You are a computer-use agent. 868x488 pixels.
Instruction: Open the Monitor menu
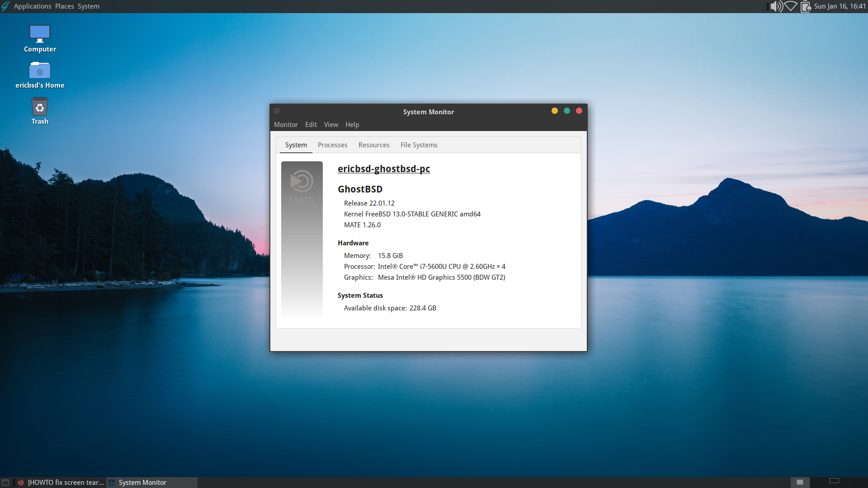[286, 125]
